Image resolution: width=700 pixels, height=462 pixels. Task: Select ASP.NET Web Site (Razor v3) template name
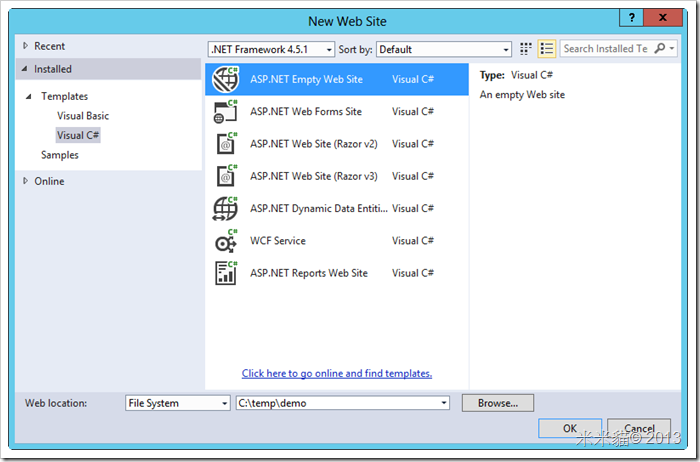(314, 176)
